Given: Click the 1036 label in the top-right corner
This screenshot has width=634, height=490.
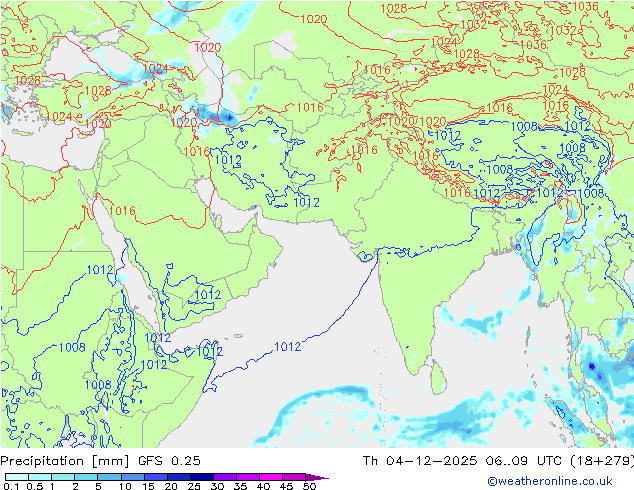Looking at the screenshot, I should click(x=585, y=6).
